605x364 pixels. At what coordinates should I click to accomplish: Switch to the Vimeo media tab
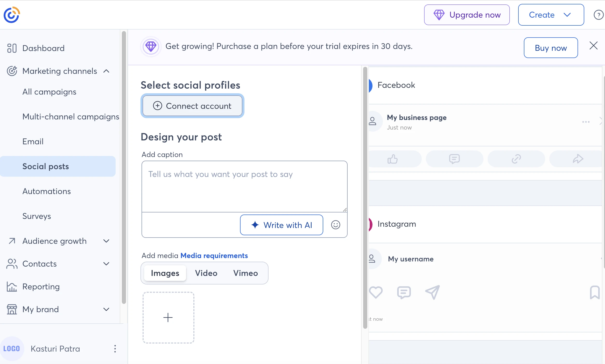pyautogui.click(x=245, y=273)
